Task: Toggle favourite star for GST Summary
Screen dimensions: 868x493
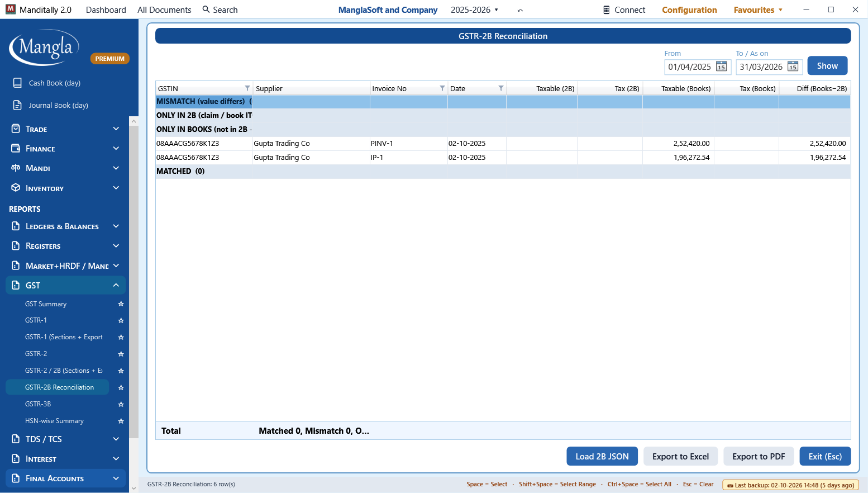Action: [x=121, y=304]
